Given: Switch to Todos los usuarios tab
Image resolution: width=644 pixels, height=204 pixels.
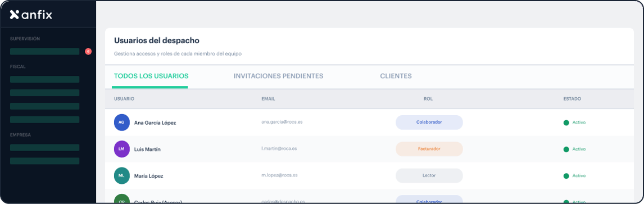Looking at the screenshot, I should pos(151,76).
